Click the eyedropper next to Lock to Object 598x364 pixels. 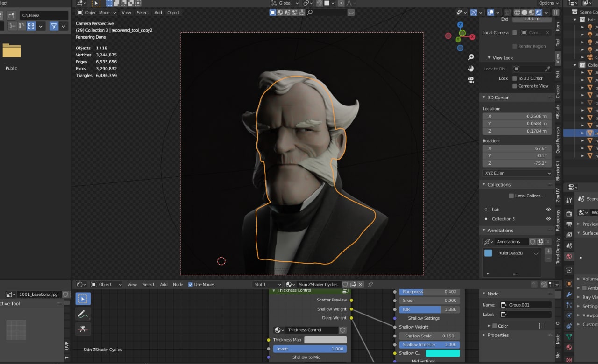pos(548,69)
